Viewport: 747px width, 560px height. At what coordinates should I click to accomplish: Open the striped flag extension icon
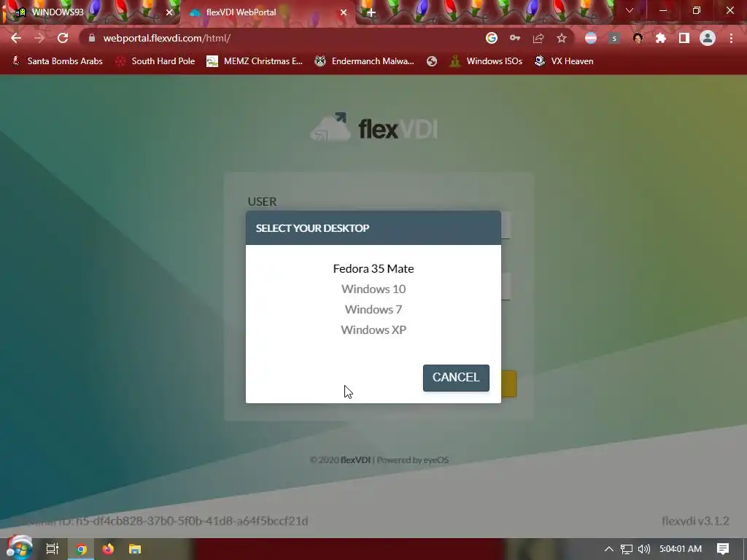coord(591,38)
